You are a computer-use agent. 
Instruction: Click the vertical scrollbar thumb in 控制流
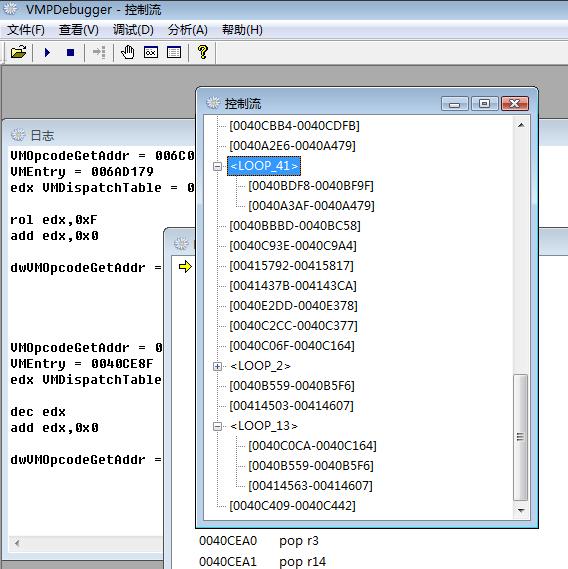(520, 437)
